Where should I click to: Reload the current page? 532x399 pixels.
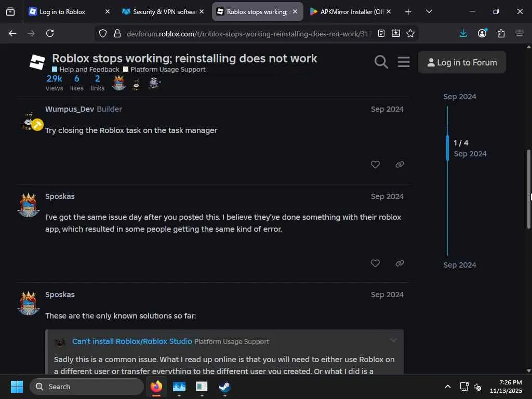click(50, 33)
